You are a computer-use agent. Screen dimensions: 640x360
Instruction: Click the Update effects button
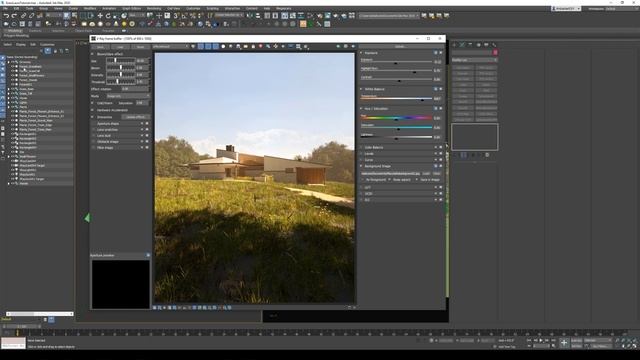click(135, 117)
